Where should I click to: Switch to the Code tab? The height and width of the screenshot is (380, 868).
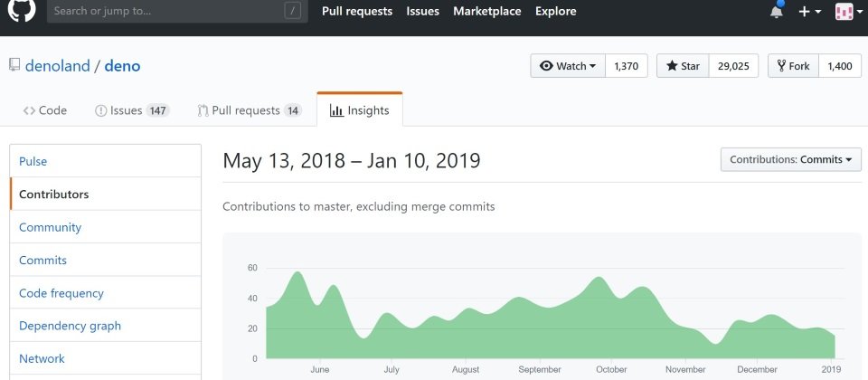(45, 110)
